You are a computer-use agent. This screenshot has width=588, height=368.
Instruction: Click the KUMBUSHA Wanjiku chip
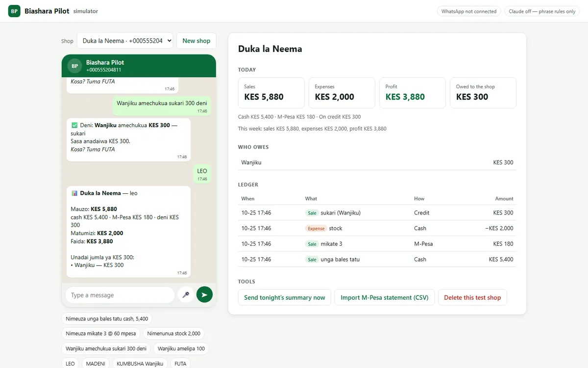140,364
